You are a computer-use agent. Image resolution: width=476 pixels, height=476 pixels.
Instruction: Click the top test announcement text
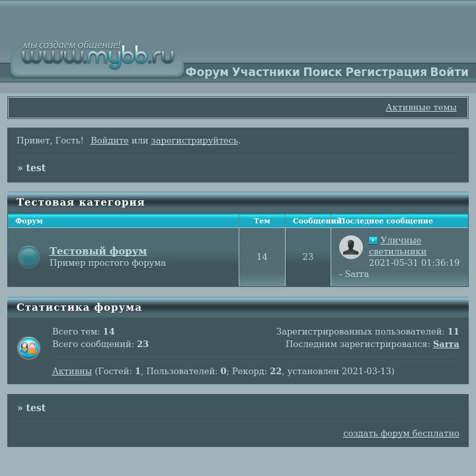point(36,167)
